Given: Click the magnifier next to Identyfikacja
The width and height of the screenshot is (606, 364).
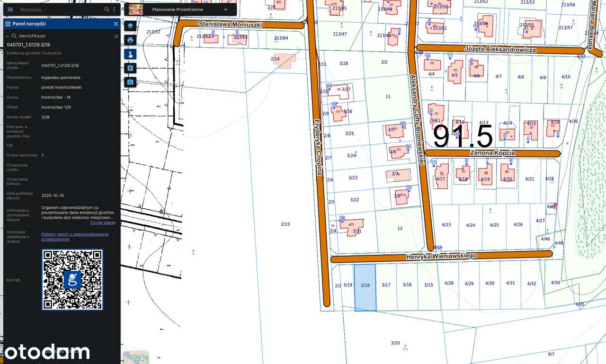Looking at the screenshot, I should pos(14,36).
